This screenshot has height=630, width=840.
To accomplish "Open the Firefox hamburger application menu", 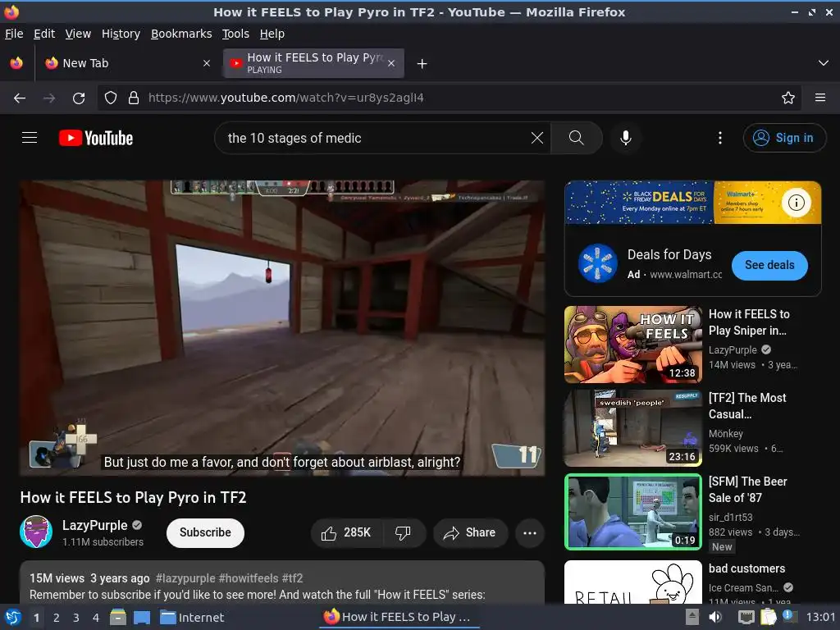I will pos(820,98).
